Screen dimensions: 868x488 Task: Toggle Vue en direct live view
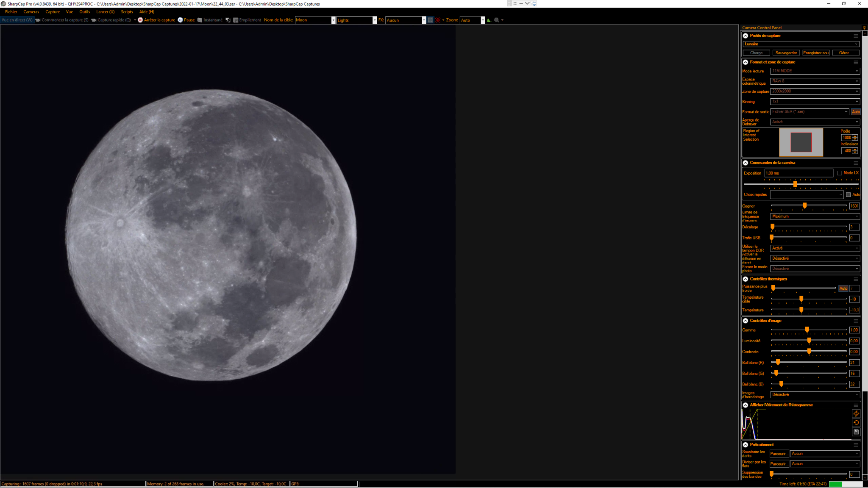click(x=17, y=20)
